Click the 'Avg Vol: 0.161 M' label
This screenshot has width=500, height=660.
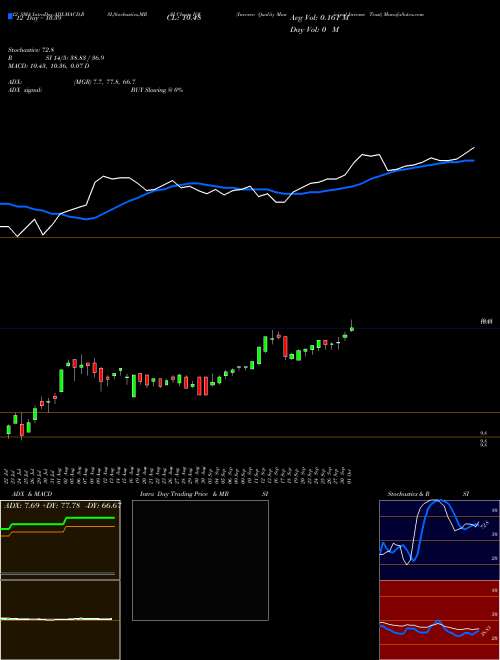[319, 18]
